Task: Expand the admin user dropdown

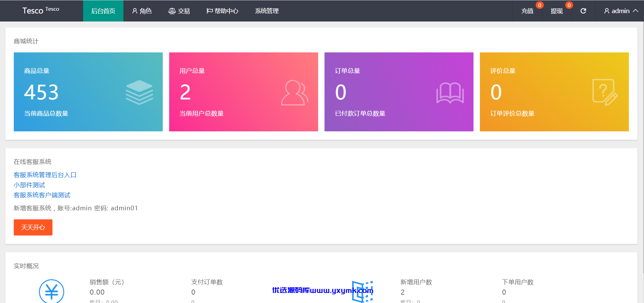Action: 621,11
